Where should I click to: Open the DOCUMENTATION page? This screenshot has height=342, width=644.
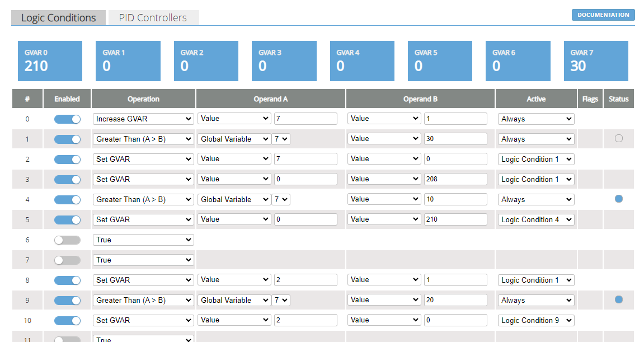[x=603, y=15]
